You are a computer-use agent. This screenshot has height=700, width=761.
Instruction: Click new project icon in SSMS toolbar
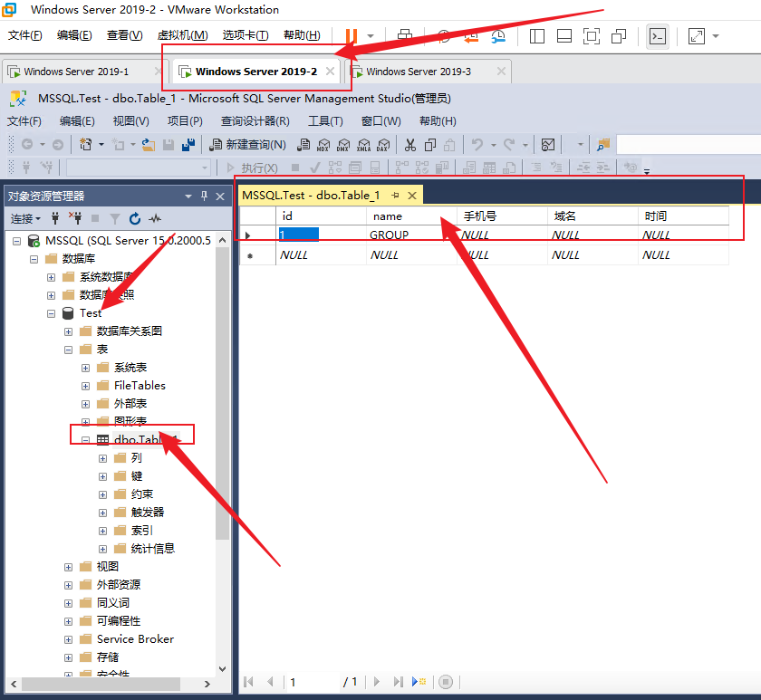pyautogui.click(x=85, y=145)
